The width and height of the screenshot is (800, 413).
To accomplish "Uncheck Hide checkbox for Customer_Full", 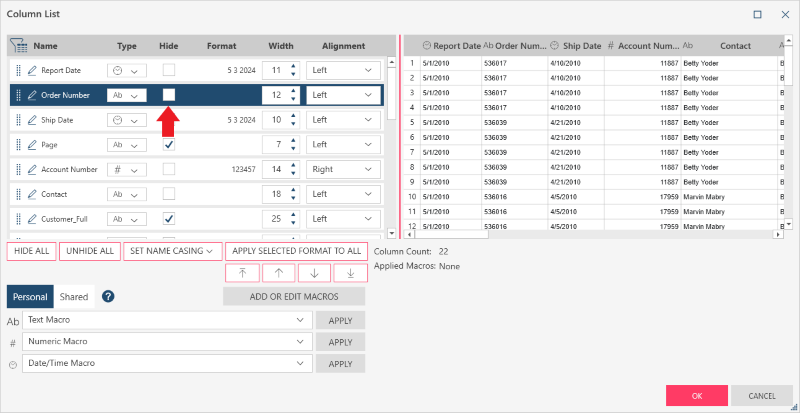I will [x=169, y=218].
